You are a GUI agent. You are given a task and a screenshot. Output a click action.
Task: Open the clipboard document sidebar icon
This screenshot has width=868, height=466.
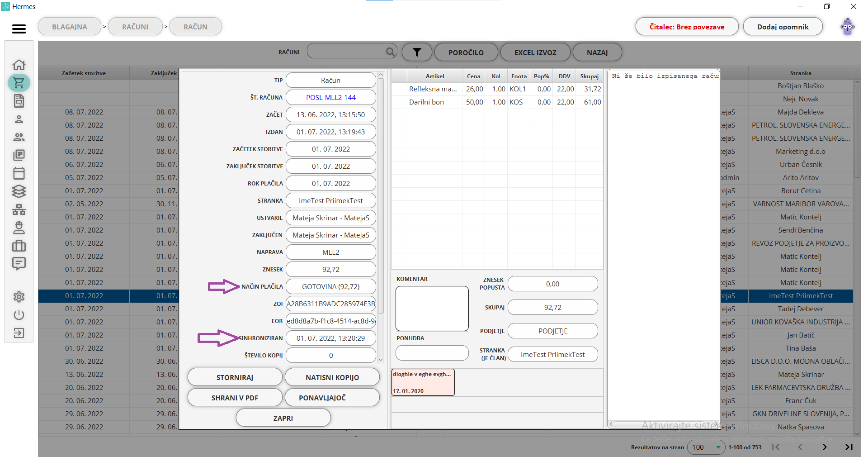pos(19,101)
